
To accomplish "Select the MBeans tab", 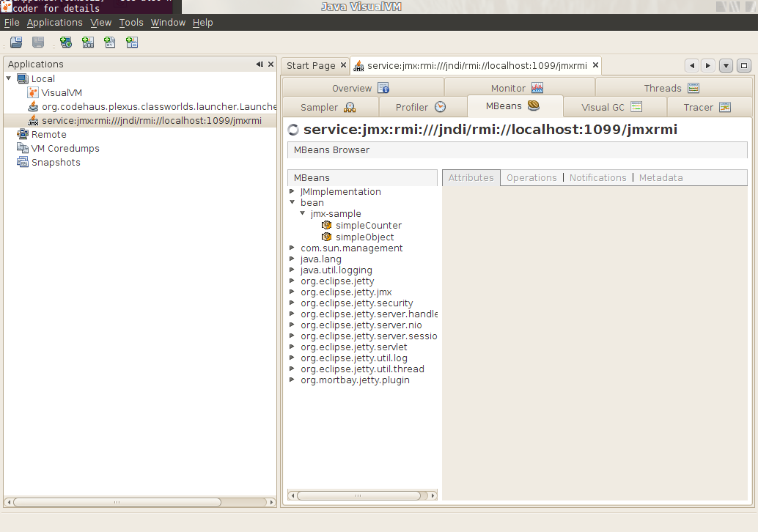I will (515, 106).
